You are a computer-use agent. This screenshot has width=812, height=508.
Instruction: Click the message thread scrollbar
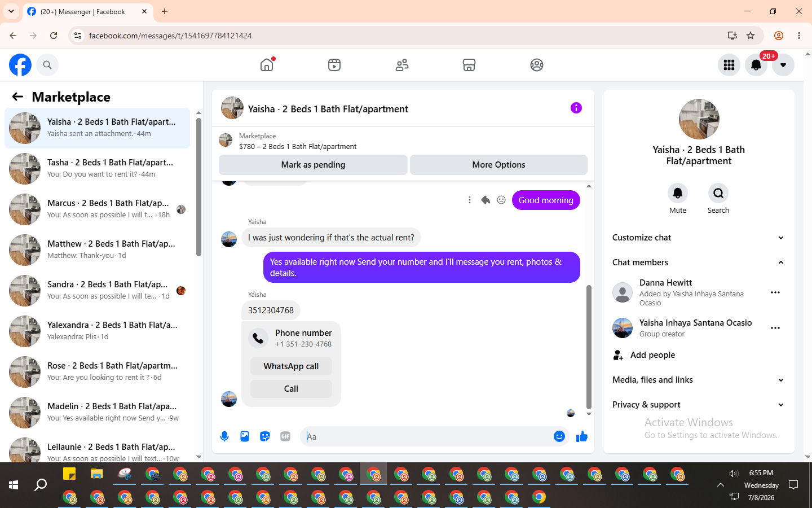589,347
